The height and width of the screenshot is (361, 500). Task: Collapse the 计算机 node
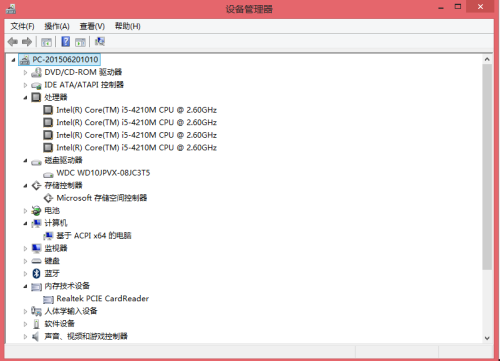tap(25, 223)
